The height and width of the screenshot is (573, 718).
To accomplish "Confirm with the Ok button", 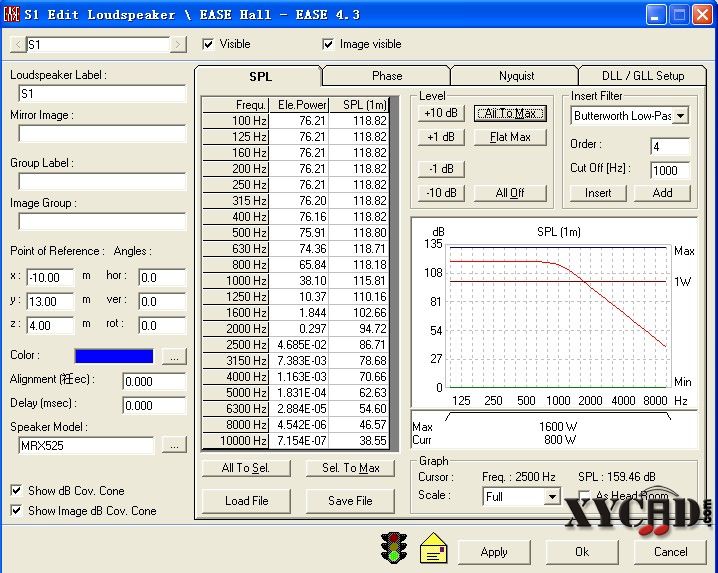I will (582, 552).
